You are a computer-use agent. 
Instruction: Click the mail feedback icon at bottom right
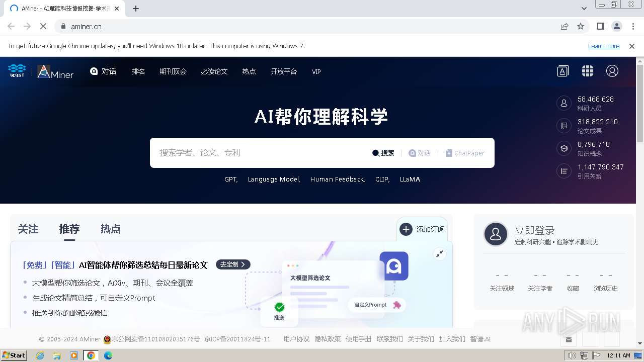569,340
